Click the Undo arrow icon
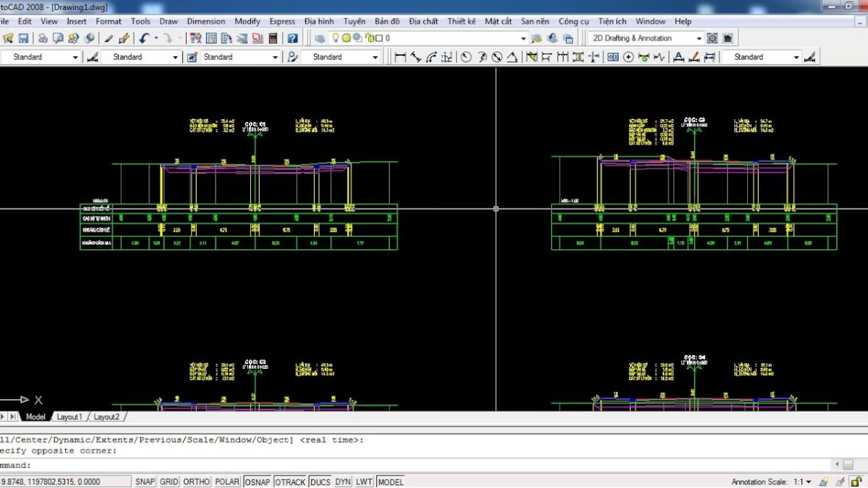Image resolution: width=868 pixels, height=488 pixels. (145, 38)
